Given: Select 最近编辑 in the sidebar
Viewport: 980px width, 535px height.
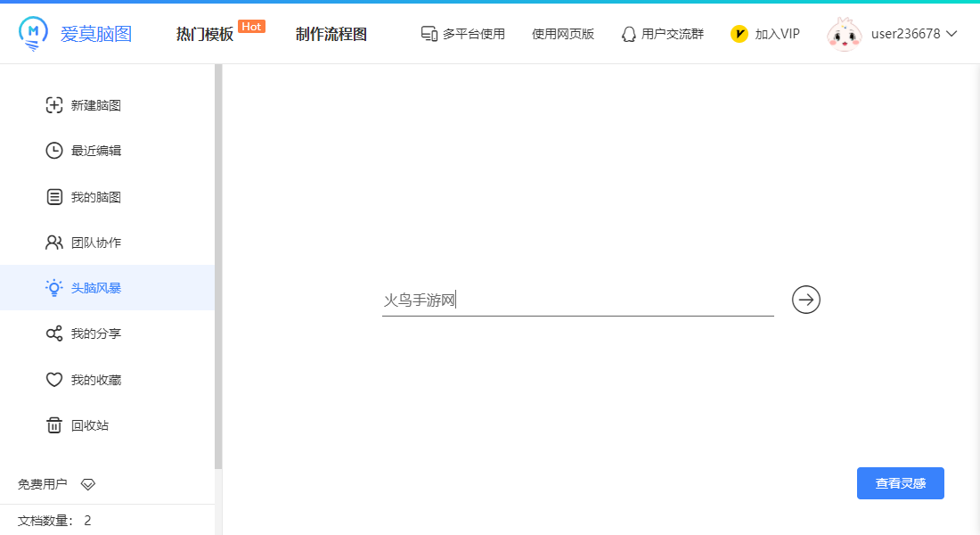Looking at the screenshot, I should [x=108, y=150].
